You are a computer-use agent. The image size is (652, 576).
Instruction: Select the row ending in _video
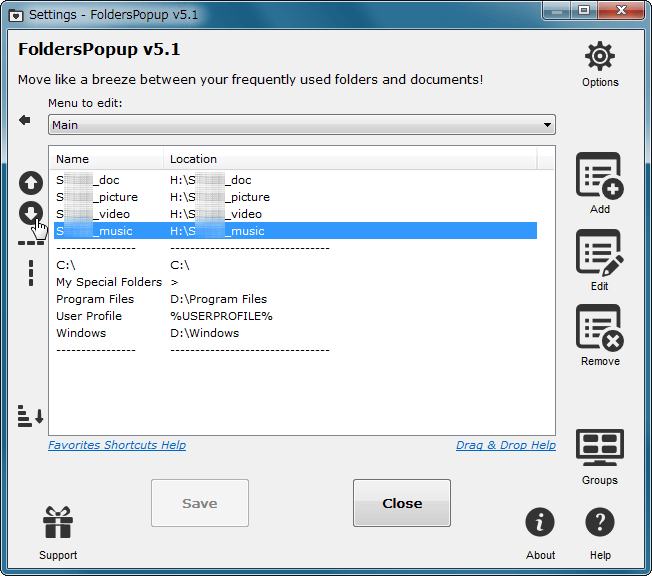pyautogui.click(x=295, y=214)
